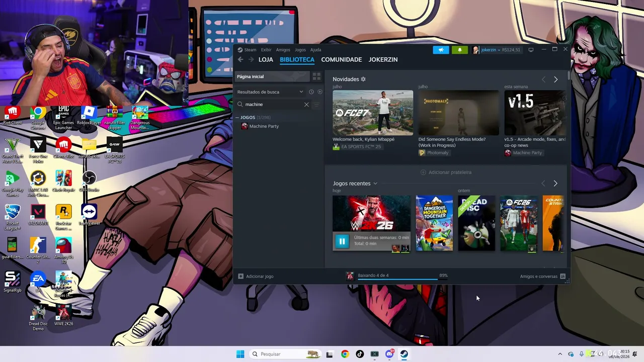The image size is (644, 362).
Task: Open Steam Big Picture mode icon
Action: 531,50
